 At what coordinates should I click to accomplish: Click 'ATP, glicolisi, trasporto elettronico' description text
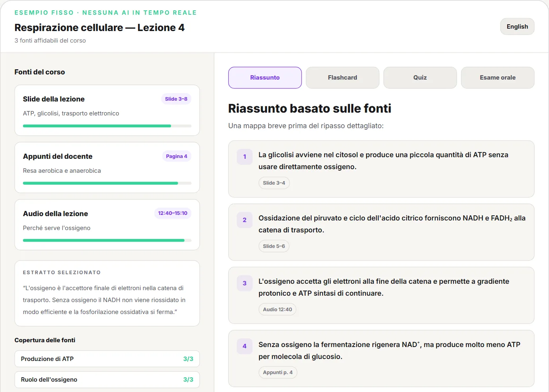click(x=71, y=113)
